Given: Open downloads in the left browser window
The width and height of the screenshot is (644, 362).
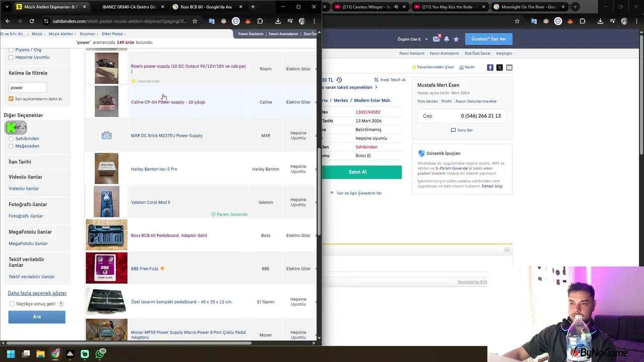Looking at the screenshot, I should point(278,21).
